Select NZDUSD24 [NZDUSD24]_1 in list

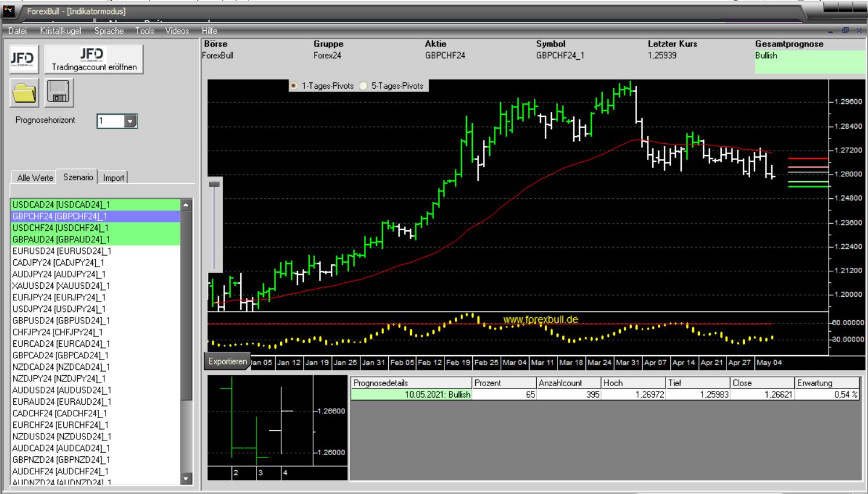pyautogui.click(x=96, y=437)
